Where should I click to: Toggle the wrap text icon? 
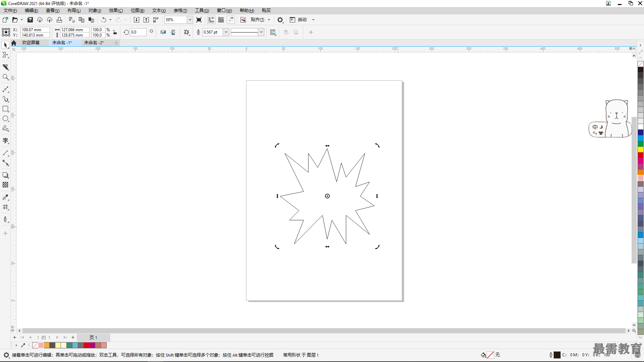click(273, 32)
